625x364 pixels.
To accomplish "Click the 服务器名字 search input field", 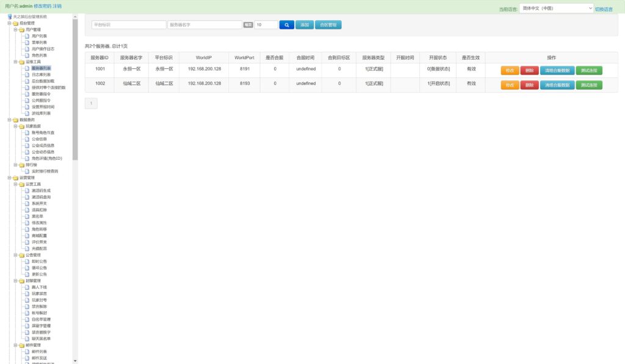I will 204,25.
